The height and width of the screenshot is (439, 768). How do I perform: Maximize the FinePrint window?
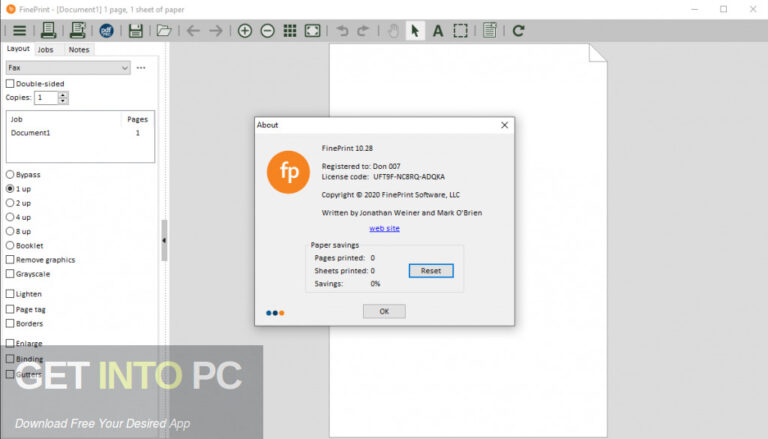[x=723, y=9]
